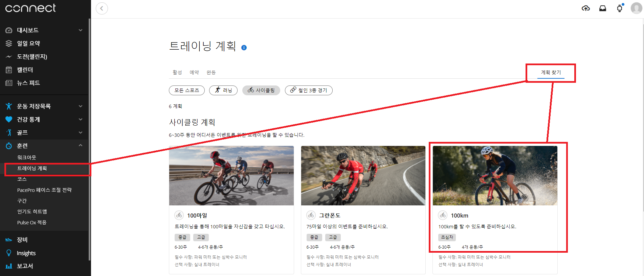644x276 pixels.
Task: Click the 초심자 level tag on 100km card
Action: (x=447, y=237)
